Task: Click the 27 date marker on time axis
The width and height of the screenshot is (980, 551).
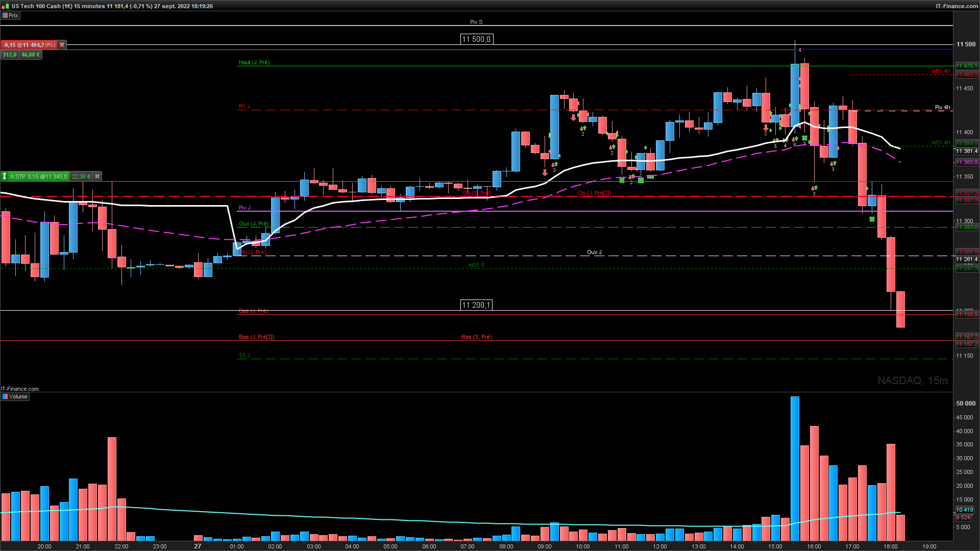Action: point(198,546)
